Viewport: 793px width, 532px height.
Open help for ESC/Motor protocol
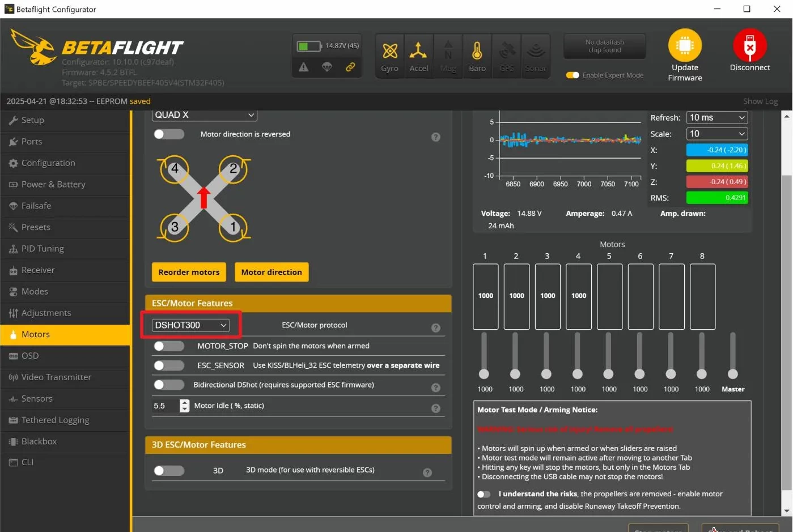436,328
